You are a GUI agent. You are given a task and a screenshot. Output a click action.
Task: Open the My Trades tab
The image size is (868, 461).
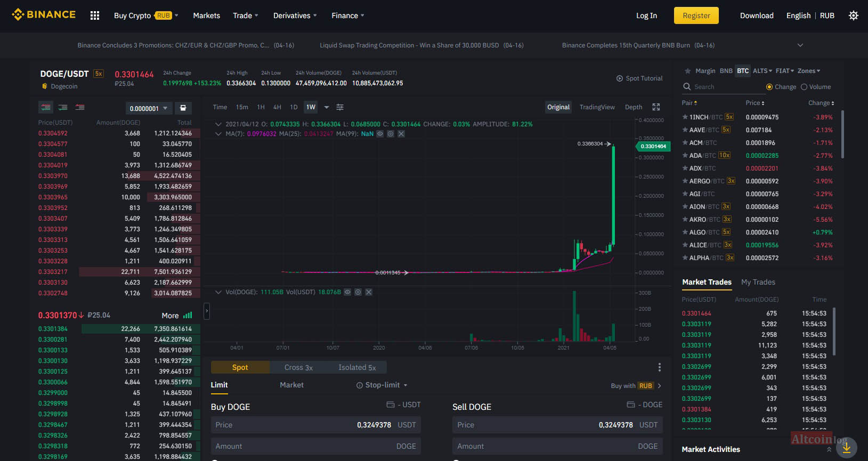point(758,282)
